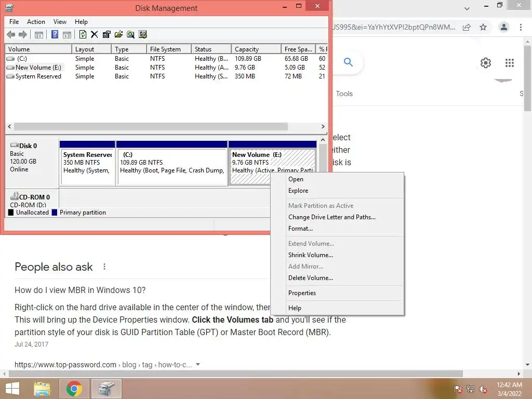
Task: Open the top-password.com result link
Action: (x=103, y=365)
